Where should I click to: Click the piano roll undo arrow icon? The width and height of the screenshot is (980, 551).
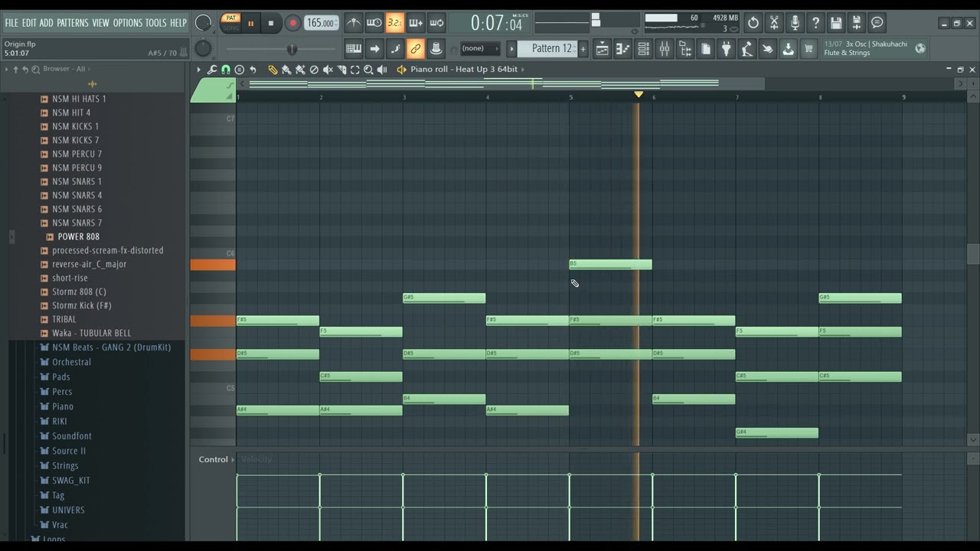pyautogui.click(x=253, y=70)
